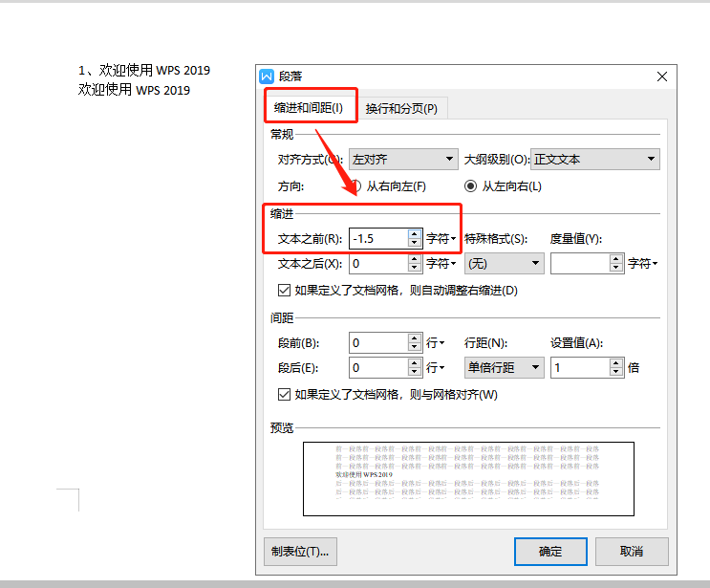Click the 文本之前(R) input field with -1.5
This screenshot has width=710, height=588.
click(x=378, y=239)
